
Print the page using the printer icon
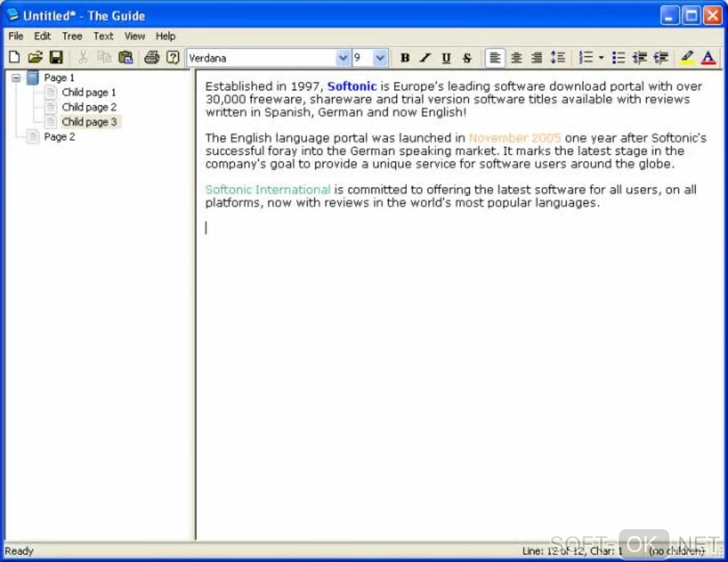(x=152, y=58)
